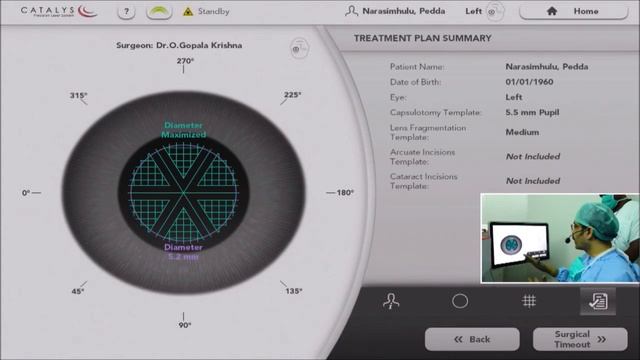Click the CATALYS logo

pos(59,11)
